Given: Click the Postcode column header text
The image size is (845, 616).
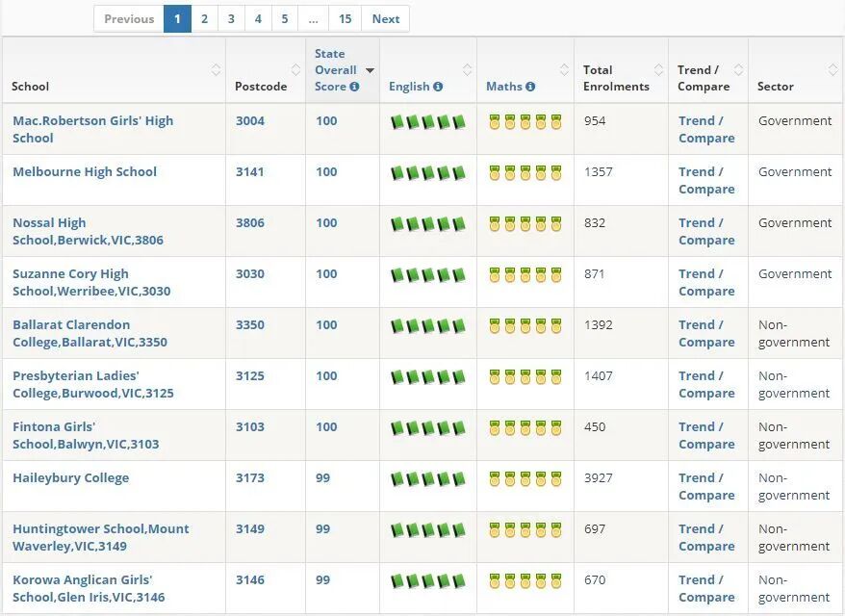Looking at the screenshot, I should [x=261, y=87].
